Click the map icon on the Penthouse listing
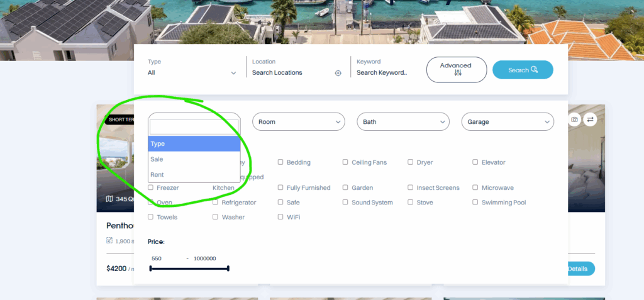 point(109,199)
